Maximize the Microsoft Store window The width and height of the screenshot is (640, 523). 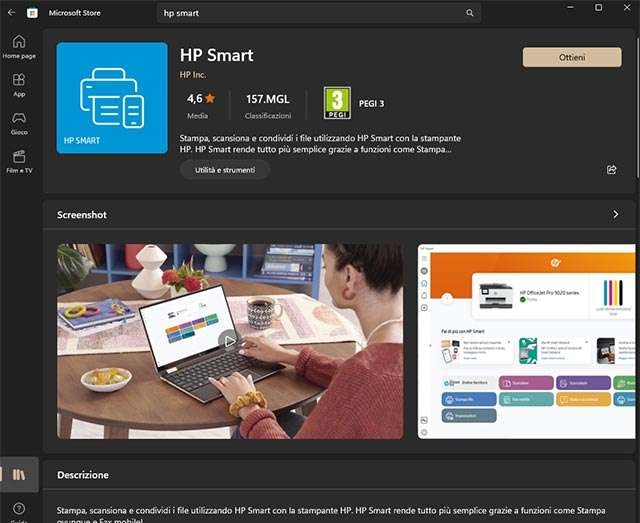pyautogui.click(x=598, y=7)
